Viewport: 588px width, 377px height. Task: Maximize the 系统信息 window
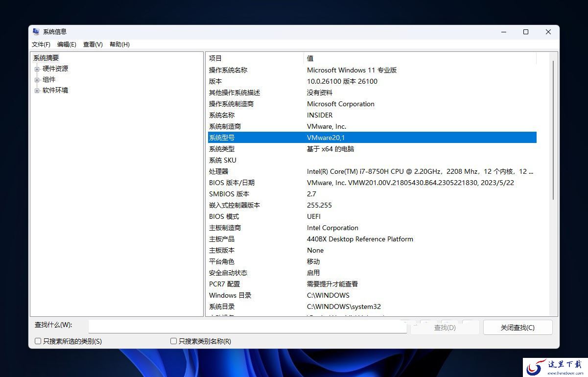(526, 32)
